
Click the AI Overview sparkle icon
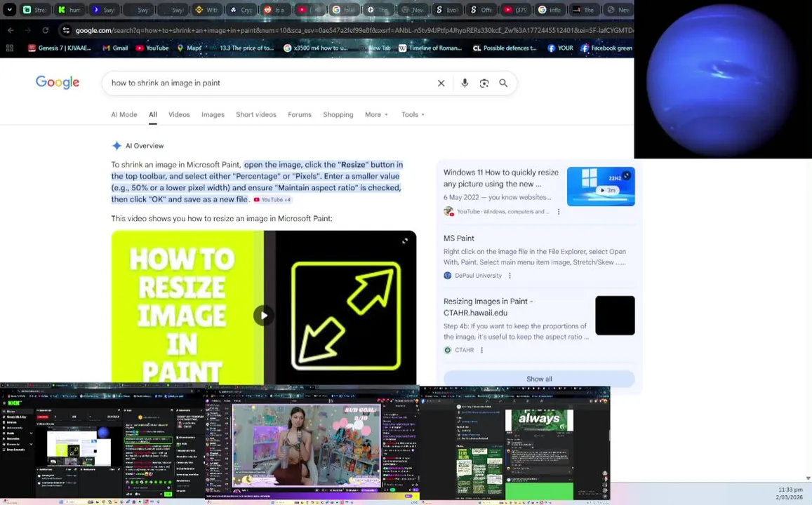(x=117, y=146)
